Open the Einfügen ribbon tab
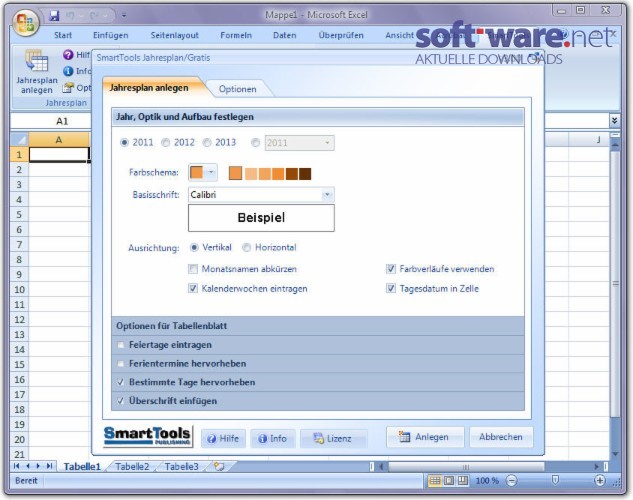 pyautogui.click(x=111, y=36)
